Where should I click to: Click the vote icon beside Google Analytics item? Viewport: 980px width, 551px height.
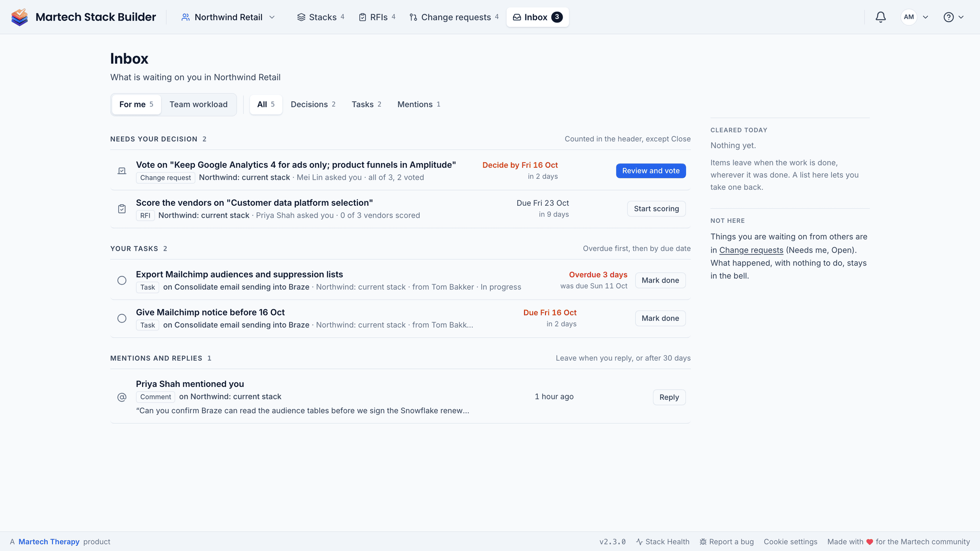click(x=122, y=171)
